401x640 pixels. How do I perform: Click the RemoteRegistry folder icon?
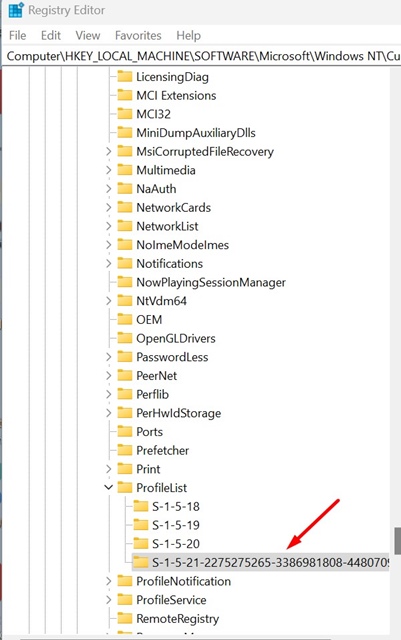[125, 618]
